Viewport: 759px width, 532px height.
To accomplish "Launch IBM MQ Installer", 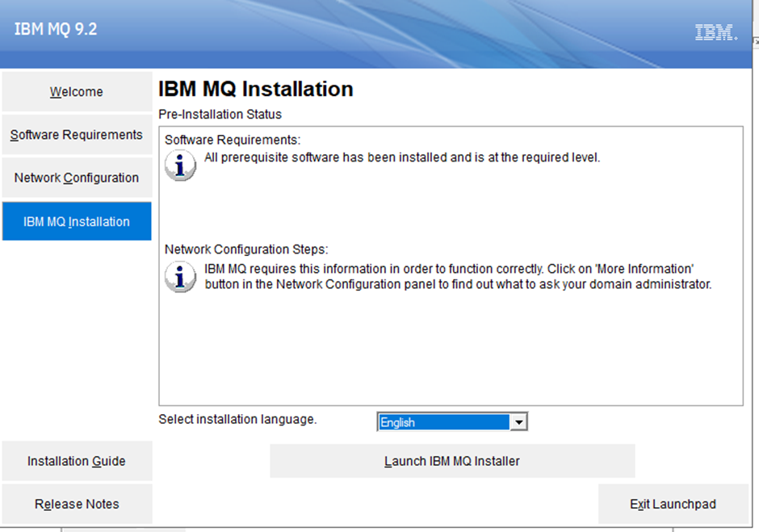I will [x=452, y=461].
